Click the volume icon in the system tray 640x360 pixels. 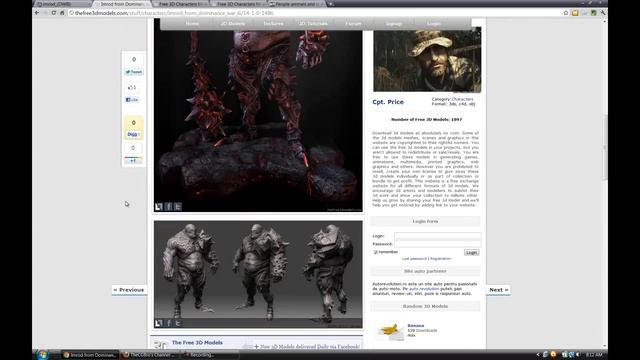(x=578, y=355)
